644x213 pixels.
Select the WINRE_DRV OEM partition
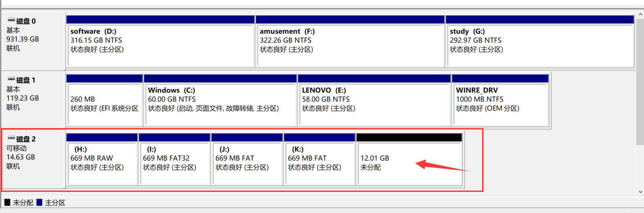pyautogui.click(x=500, y=100)
